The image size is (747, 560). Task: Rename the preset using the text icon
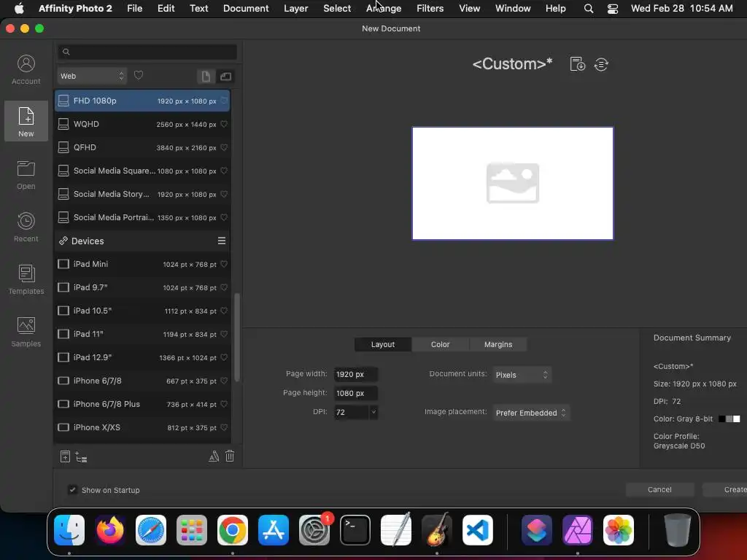click(214, 456)
